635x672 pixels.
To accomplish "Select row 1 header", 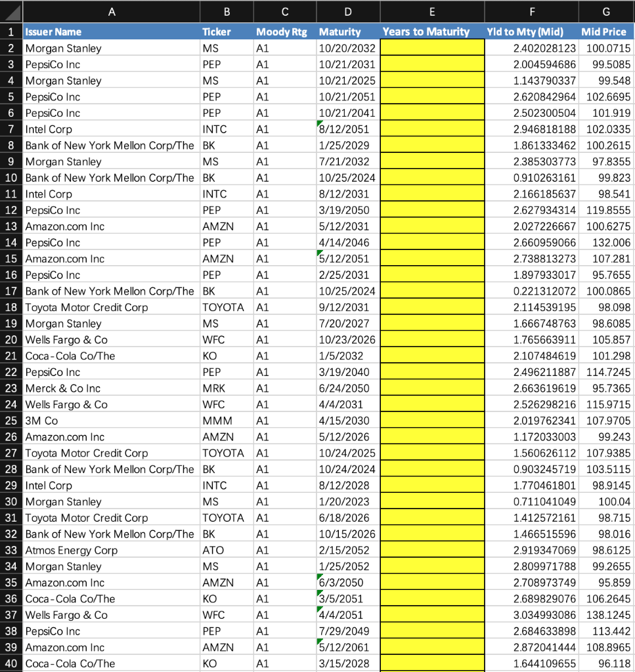I will (11, 31).
